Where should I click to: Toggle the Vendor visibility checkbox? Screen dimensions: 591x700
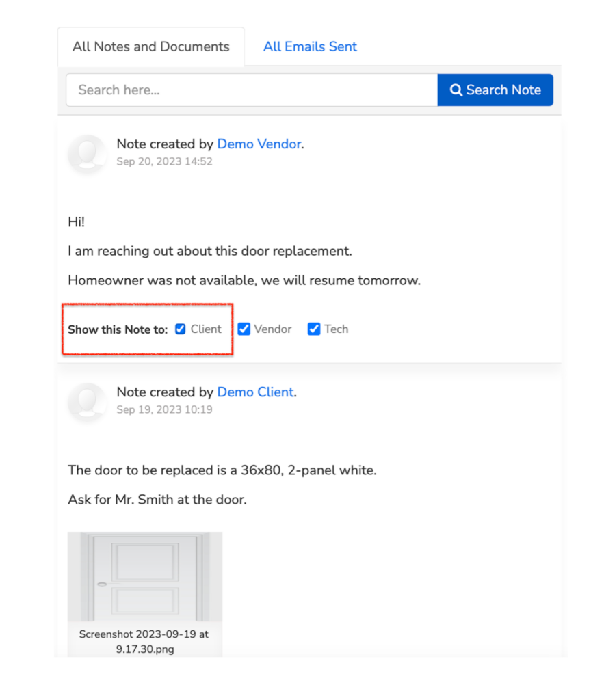(244, 329)
